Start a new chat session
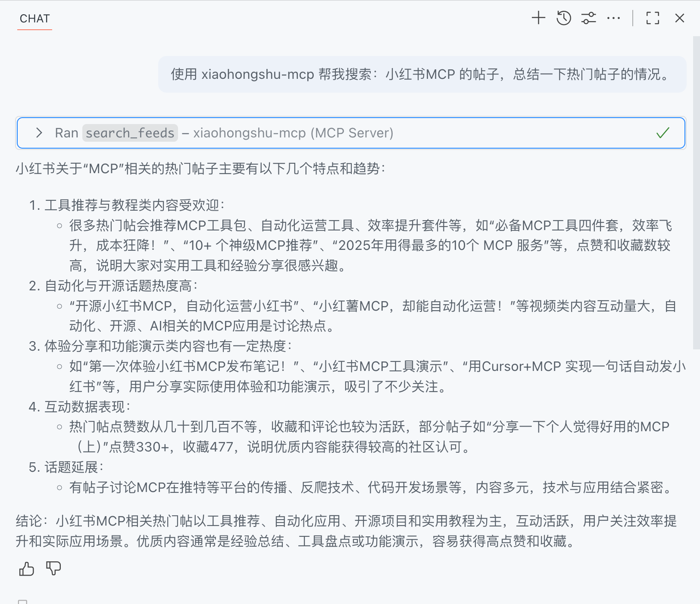Viewport: 700px width, 604px height. point(538,19)
